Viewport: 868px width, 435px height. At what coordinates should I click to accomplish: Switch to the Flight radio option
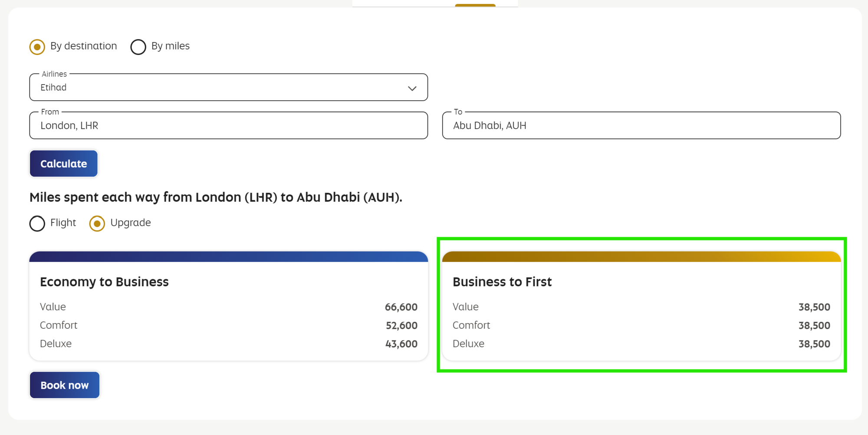click(37, 224)
